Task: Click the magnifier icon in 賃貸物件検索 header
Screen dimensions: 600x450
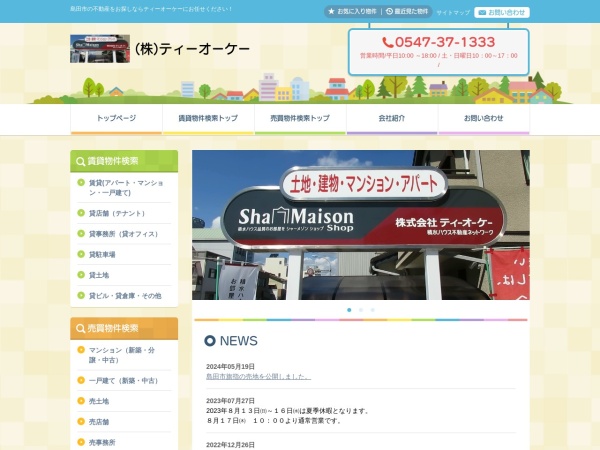Action: (x=80, y=161)
